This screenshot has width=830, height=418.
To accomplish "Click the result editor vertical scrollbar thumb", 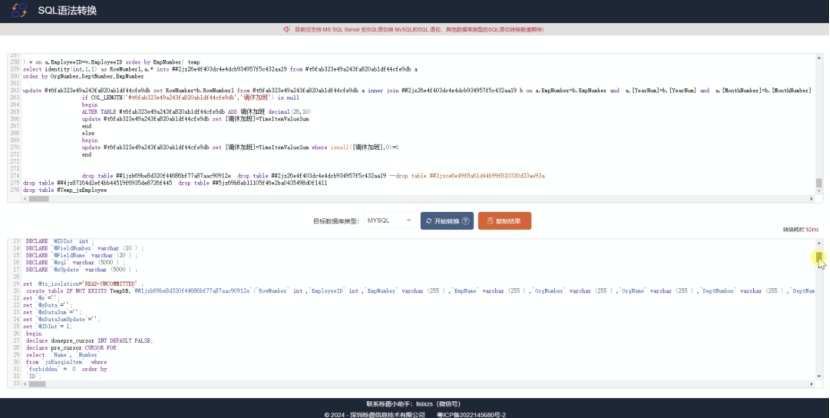I will [x=819, y=257].
